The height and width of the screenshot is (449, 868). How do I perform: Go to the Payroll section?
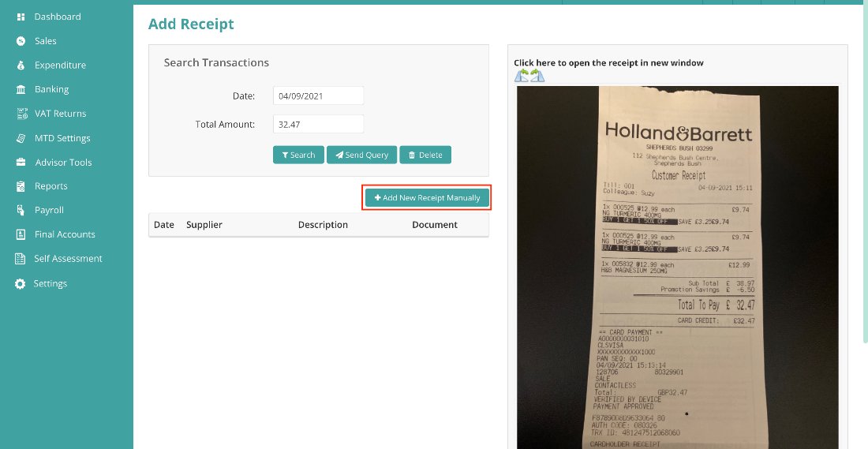point(49,210)
